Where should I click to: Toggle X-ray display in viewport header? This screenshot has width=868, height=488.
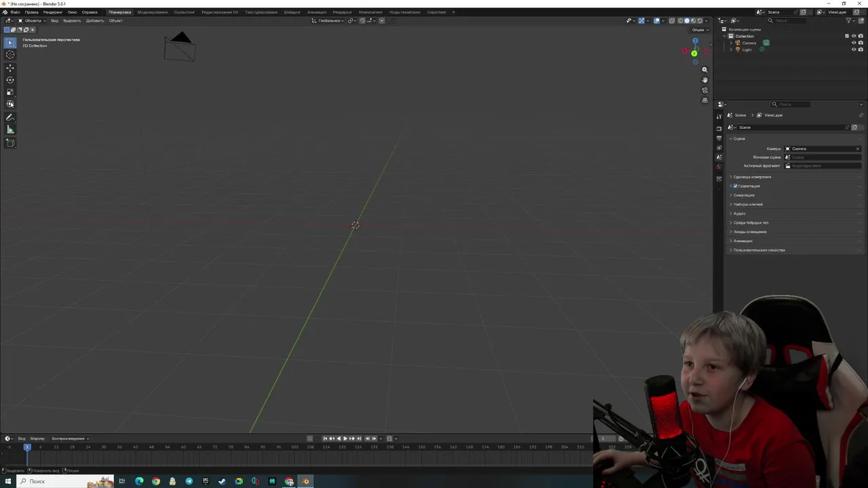[672, 21]
